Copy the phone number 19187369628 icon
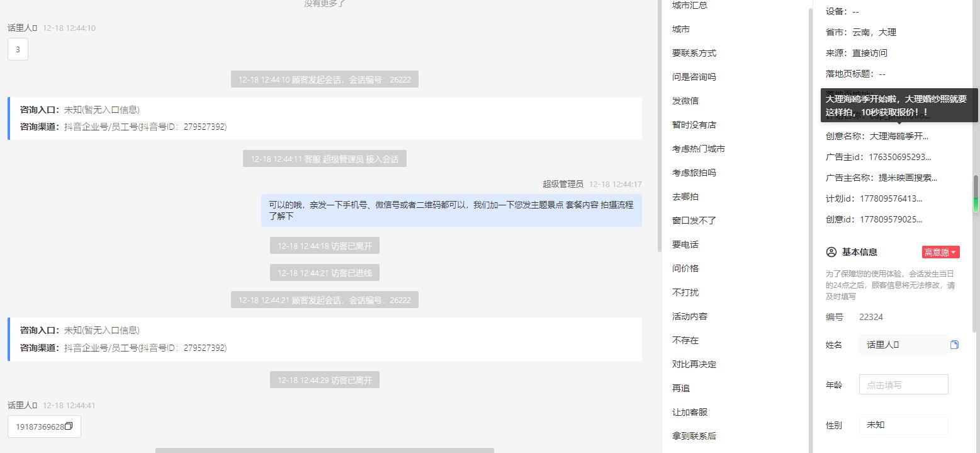This screenshot has height=453, width=980. [69, 426]
